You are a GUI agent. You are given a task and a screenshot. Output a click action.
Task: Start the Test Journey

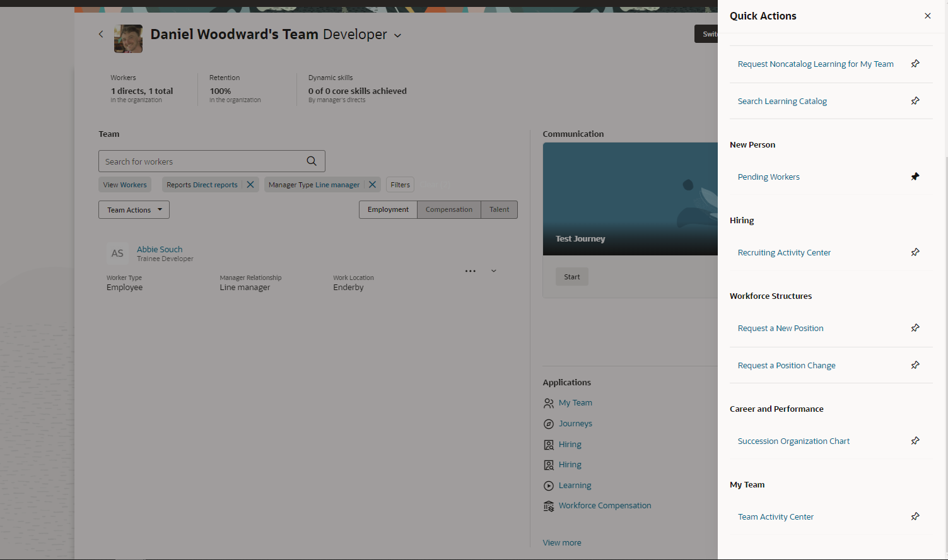(572, 277)
